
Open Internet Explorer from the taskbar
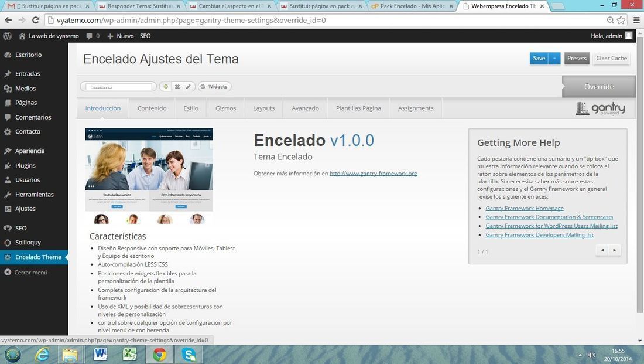click(x=42, y=354)
